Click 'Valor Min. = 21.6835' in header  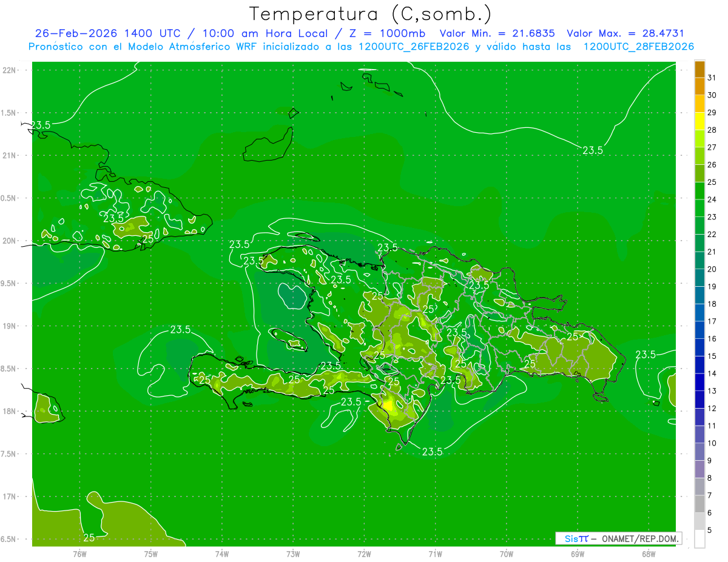497,33
